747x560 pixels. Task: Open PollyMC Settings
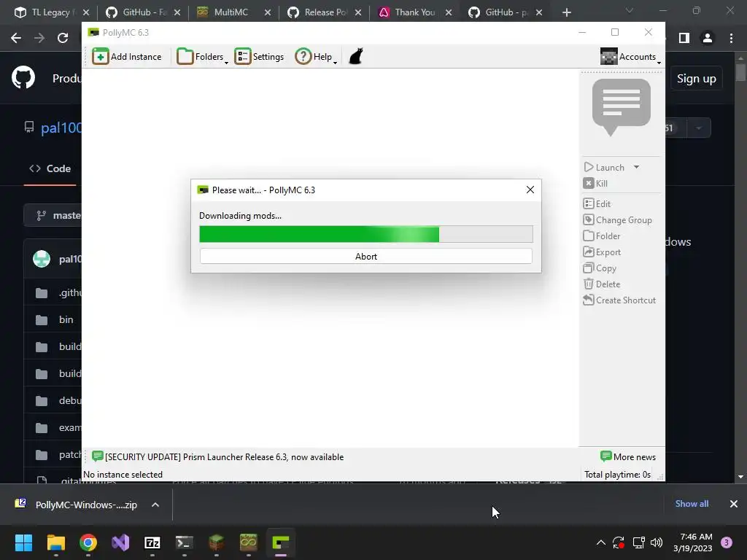pos(259,57)
